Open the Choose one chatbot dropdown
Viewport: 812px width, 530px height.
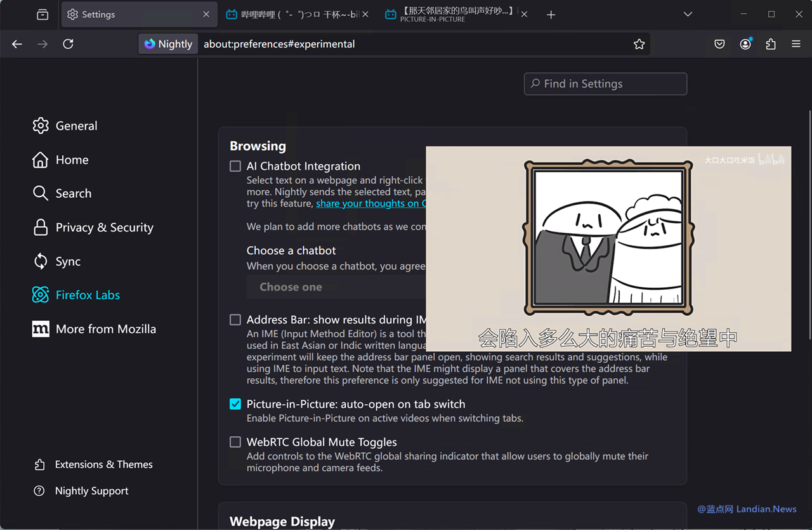click(x=336, y=287)
